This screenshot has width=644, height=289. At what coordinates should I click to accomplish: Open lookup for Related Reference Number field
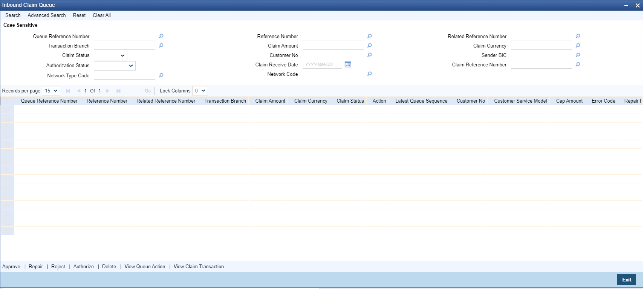click(578, 36)
